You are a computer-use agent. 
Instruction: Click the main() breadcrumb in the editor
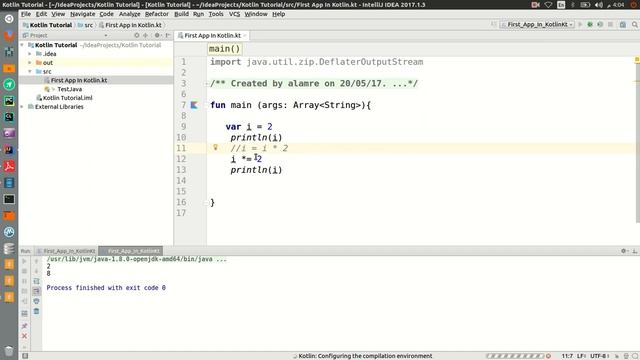point(224,49)
